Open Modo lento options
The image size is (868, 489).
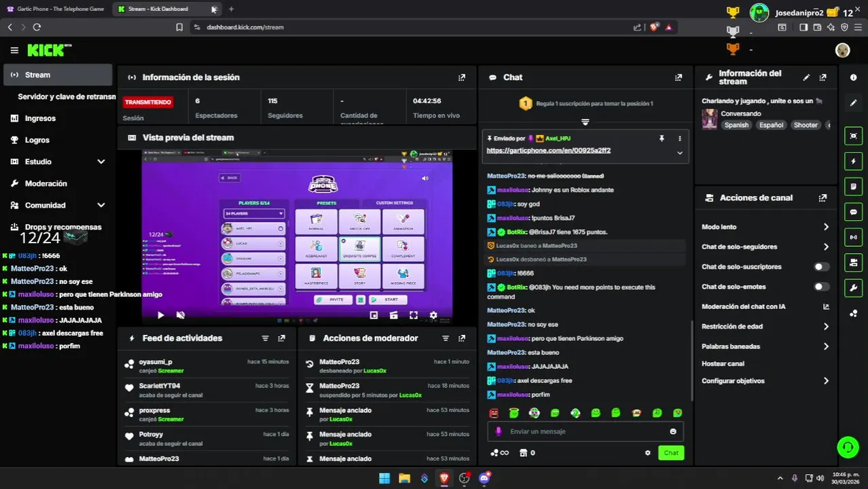click(826, 227)
